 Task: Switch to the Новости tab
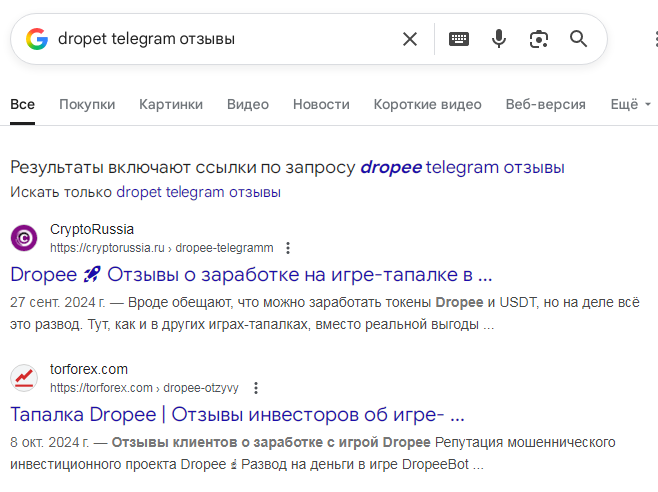coord(321,104)
